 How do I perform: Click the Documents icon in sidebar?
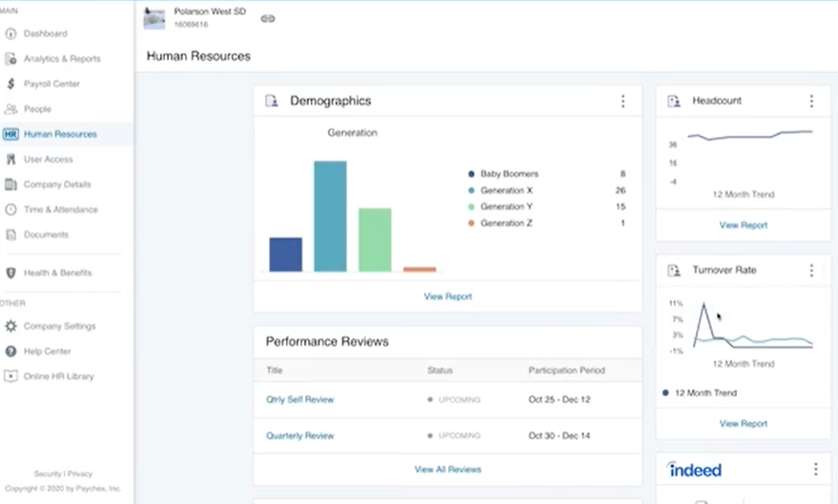(10, 234)
